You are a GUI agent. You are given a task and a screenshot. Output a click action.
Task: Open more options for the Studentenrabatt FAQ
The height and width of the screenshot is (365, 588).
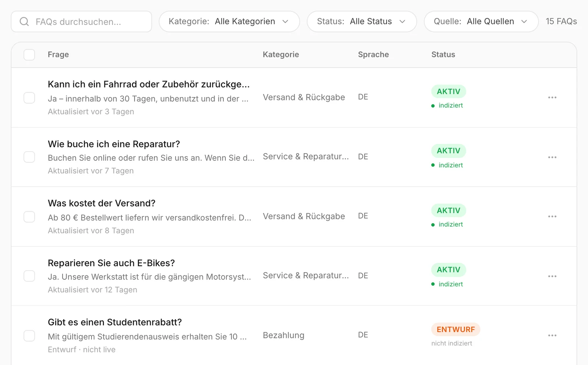[x=552, y=336]
